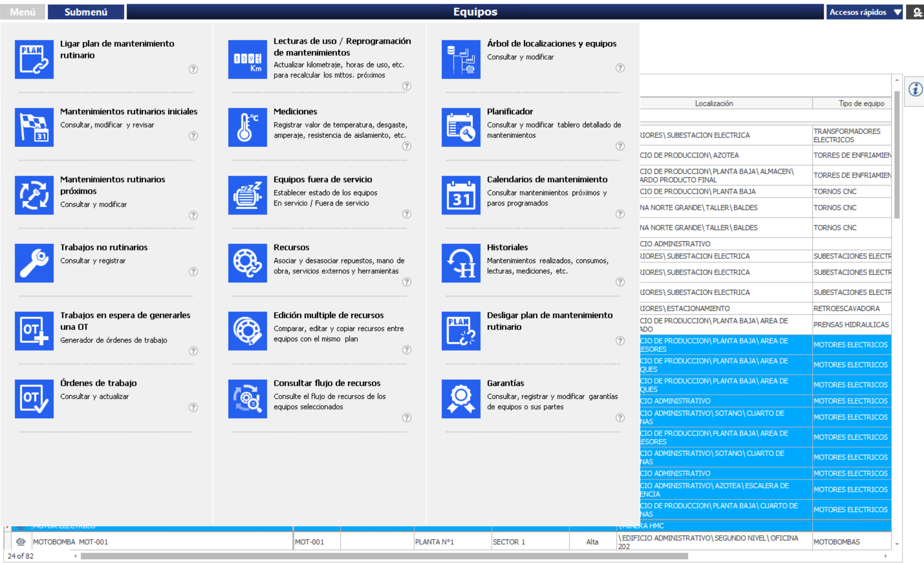Open Calendarios de mantenimiento calendar icon
This screenshot has height=563, width=924.
[461, 195]
